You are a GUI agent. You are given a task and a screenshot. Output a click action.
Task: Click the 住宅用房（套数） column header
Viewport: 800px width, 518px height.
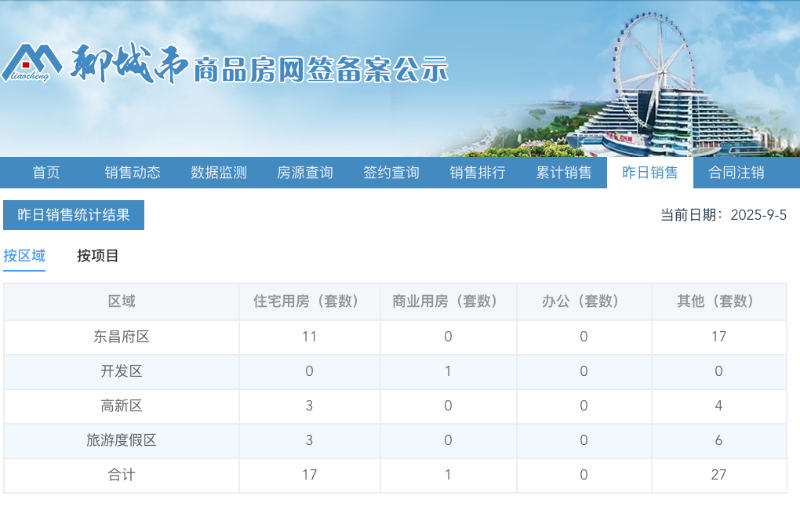tap(309, 302)
